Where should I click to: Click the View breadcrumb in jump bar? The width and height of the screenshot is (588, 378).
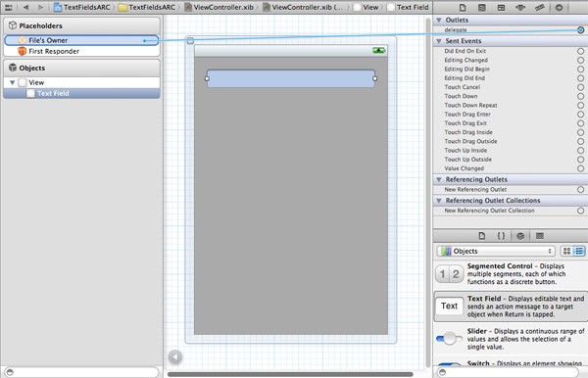pyautogui.click(x=367, y=7)
